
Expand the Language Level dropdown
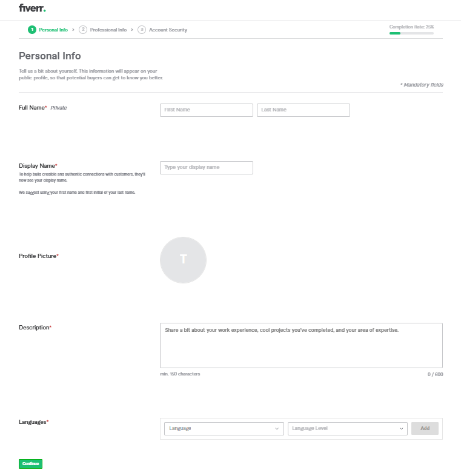coord(347,429)
